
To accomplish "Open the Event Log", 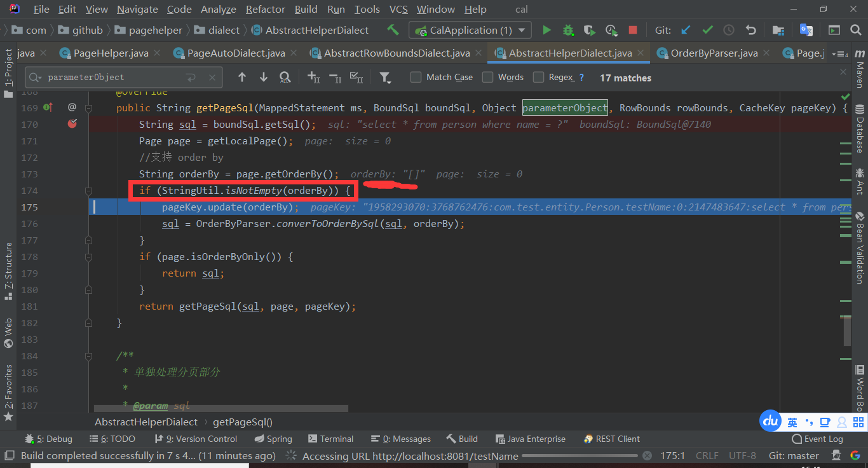I will point(818,439).
